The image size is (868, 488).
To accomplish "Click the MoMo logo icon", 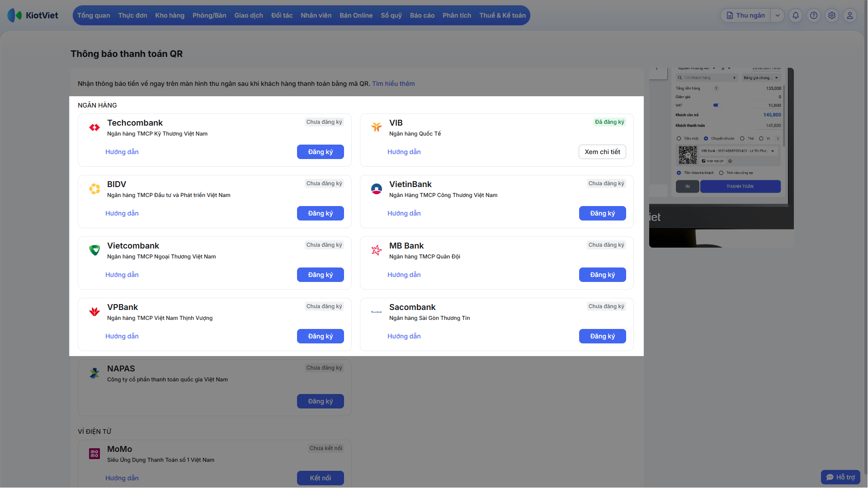I will pyautogui.click(x=94, y=454).
